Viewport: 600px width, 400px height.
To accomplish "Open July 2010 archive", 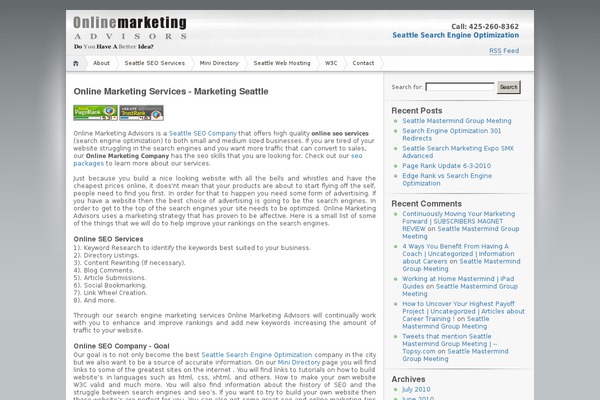I will (x=416, y=390).
